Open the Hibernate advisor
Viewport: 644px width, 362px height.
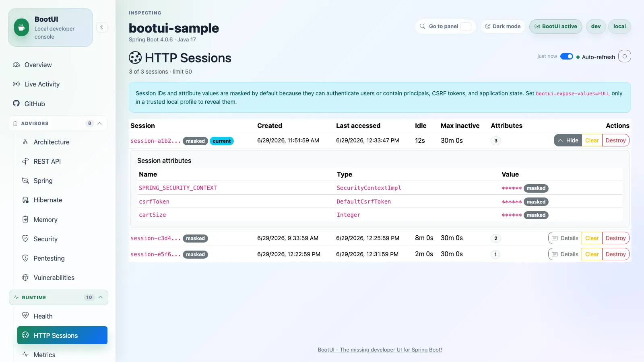point(62,200)
